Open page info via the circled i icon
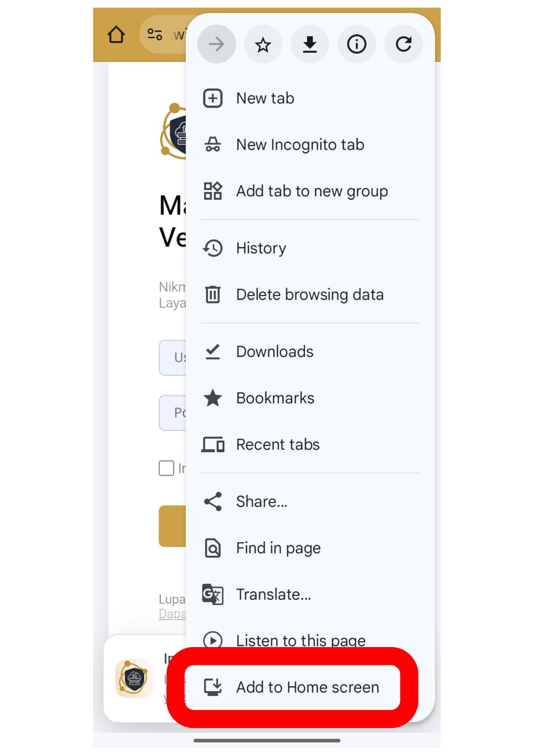Image resolution: width=534 pixels, height=756 pixels. (x=357, y=45)
